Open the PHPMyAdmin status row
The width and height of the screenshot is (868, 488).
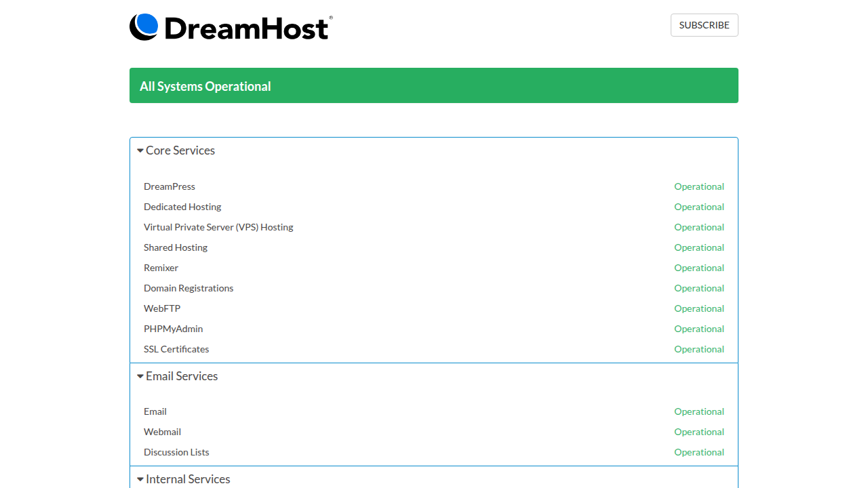pos(173,329)
